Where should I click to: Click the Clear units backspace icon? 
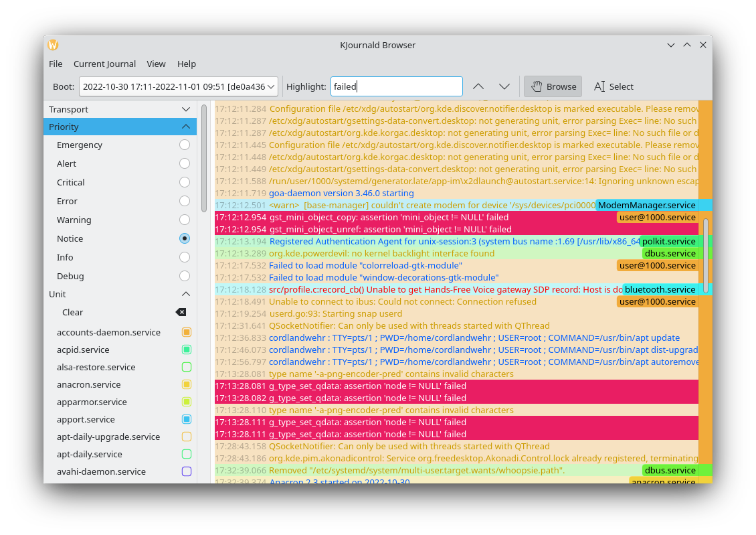tap(181, 312)
